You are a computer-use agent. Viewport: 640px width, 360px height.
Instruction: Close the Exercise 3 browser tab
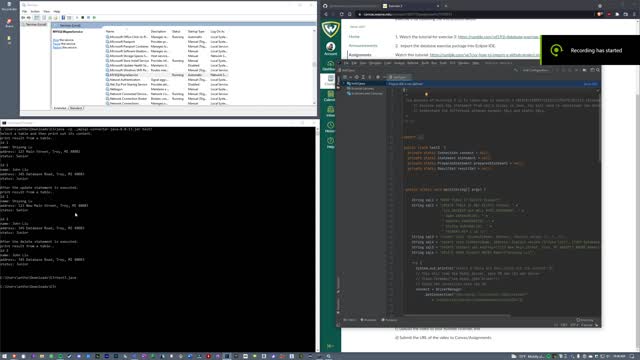click(x=438, y=6)
